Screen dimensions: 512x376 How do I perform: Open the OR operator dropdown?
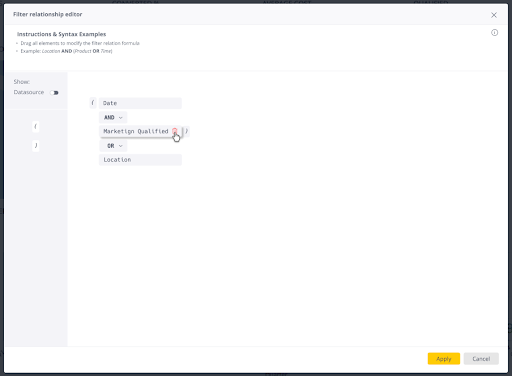coord(113,146)
